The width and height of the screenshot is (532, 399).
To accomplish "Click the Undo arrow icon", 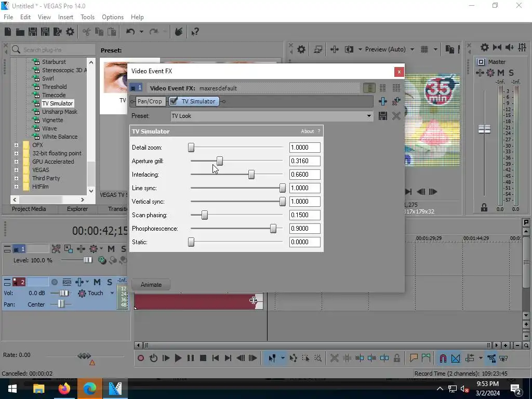I will (130, 32).
